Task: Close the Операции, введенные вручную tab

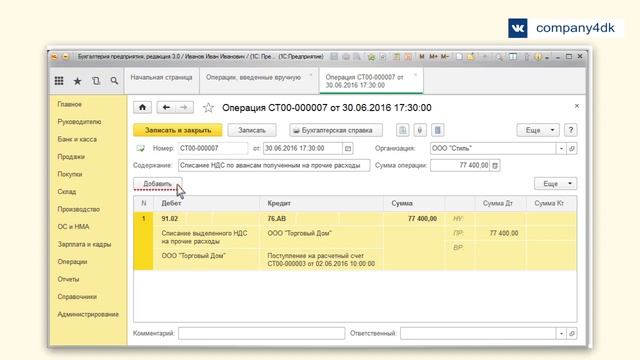Action: pyautogui.click(x=311, y=75)
